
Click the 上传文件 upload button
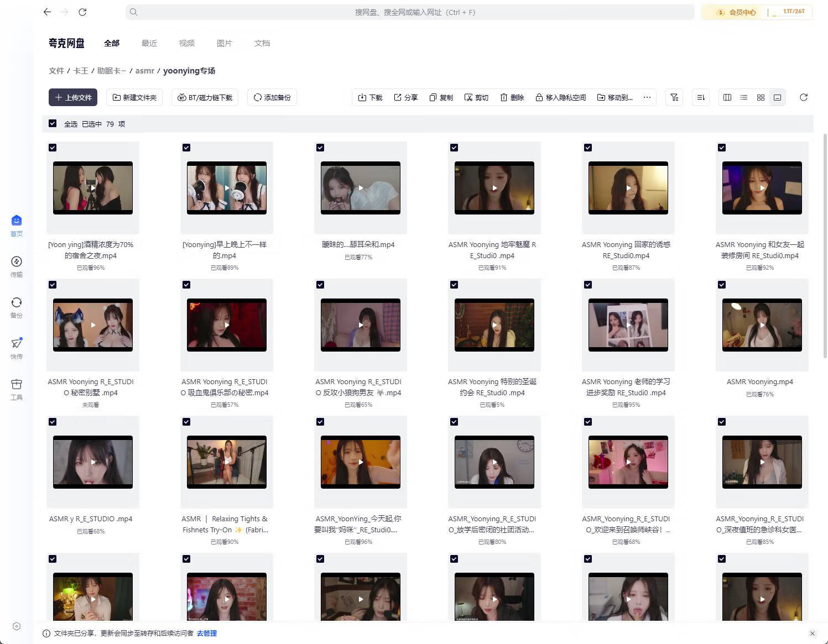[73, 97]
